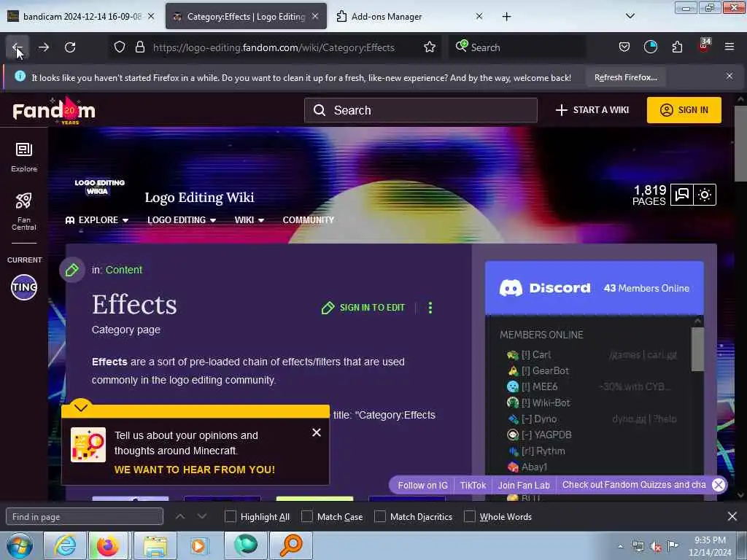The width and height of the screenshot is (747, 560).
Task: Open Firefox from the Windows taskbar
Action: [x=108, y=545]
